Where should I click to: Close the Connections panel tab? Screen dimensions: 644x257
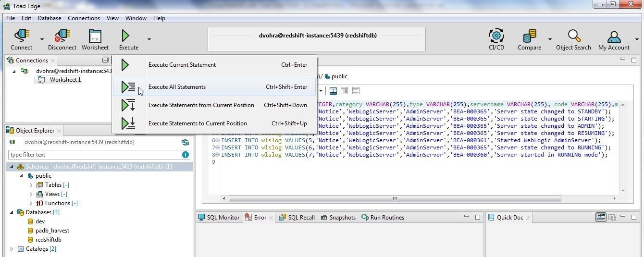point(53,61)
